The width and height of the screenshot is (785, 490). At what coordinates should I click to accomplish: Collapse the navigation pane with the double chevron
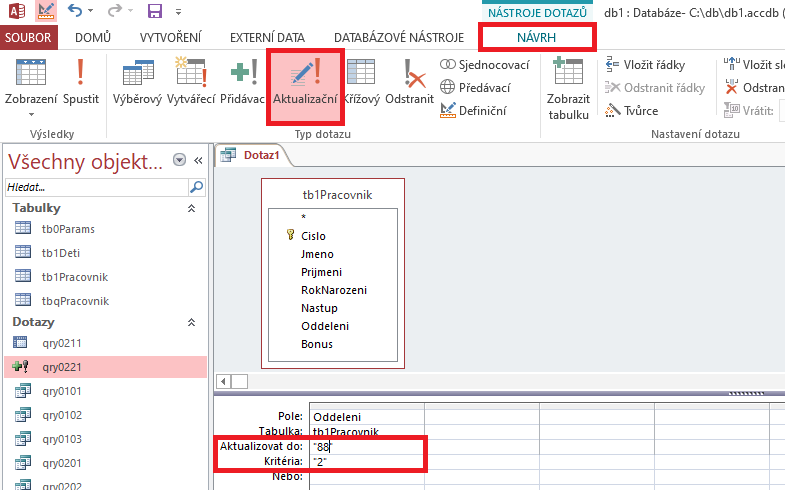coord(198,160)
